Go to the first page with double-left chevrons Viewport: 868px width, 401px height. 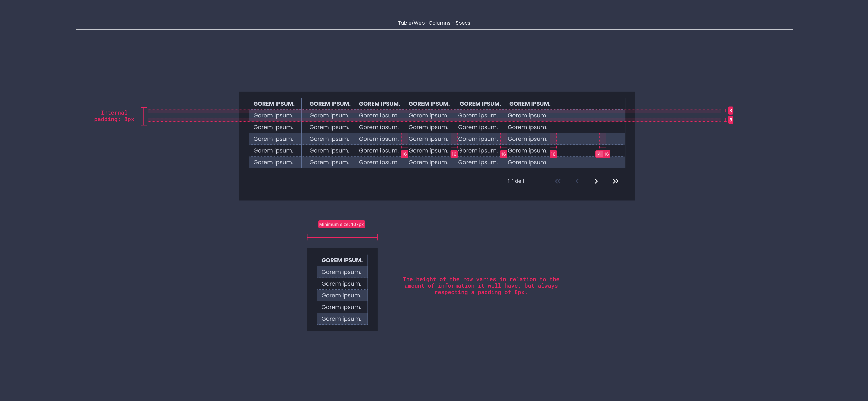[558, 181]
